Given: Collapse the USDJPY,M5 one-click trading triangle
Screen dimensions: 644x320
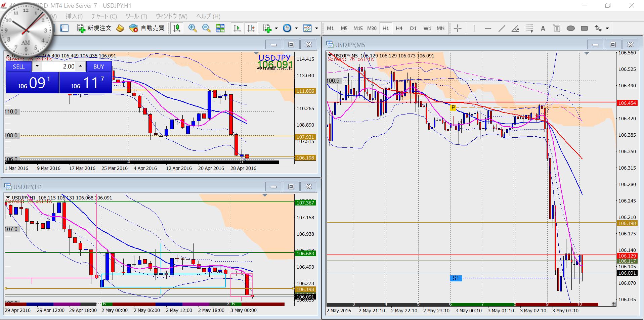Looking at the screenshot, I should pyautogui.click(x=330, y=55).
